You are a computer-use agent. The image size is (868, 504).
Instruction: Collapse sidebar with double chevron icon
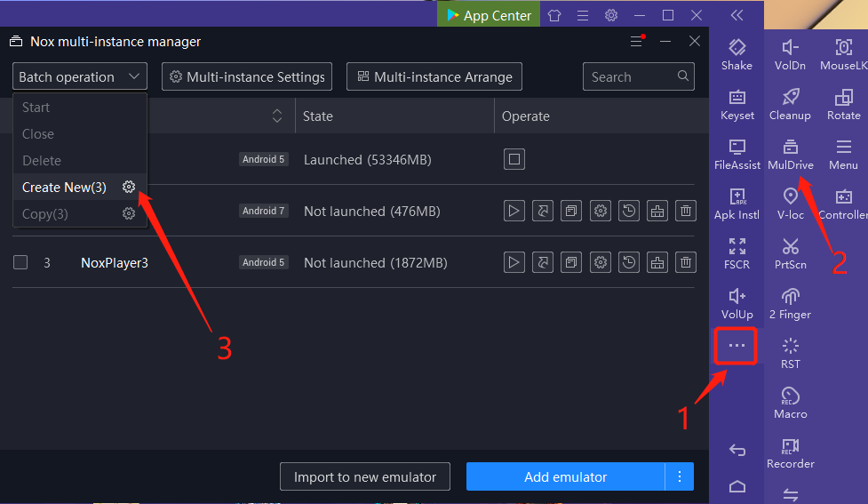[737, 15]
